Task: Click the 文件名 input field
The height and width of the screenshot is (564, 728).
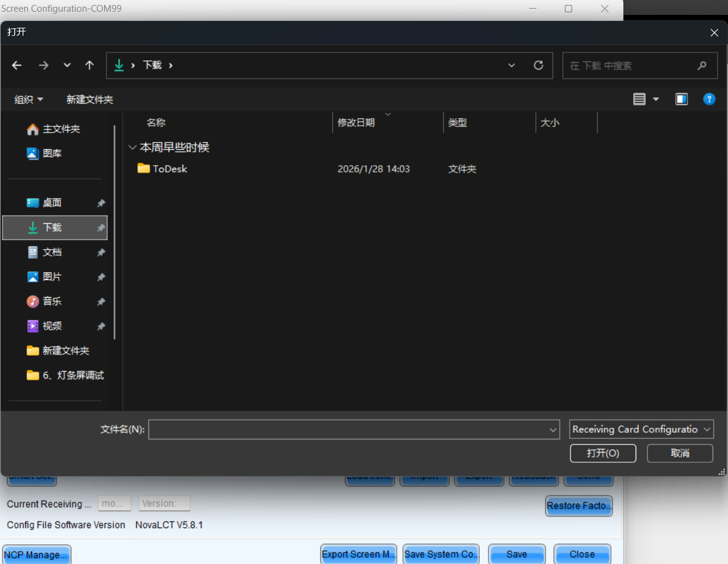Action: pos(348,430)
